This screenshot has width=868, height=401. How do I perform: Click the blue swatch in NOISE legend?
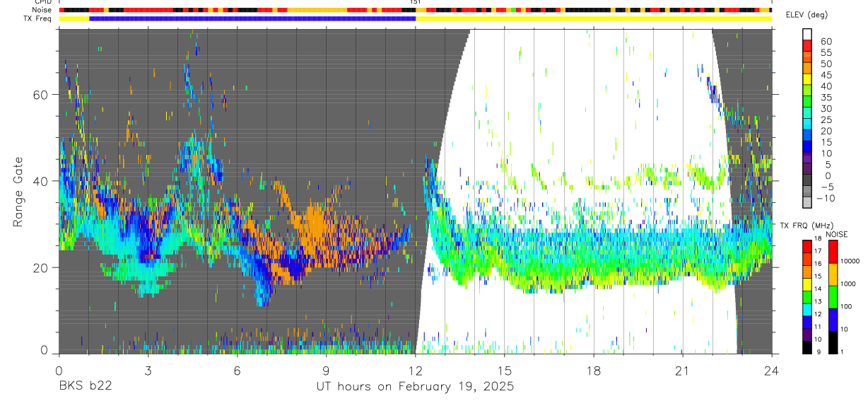(x=832, y=320)
